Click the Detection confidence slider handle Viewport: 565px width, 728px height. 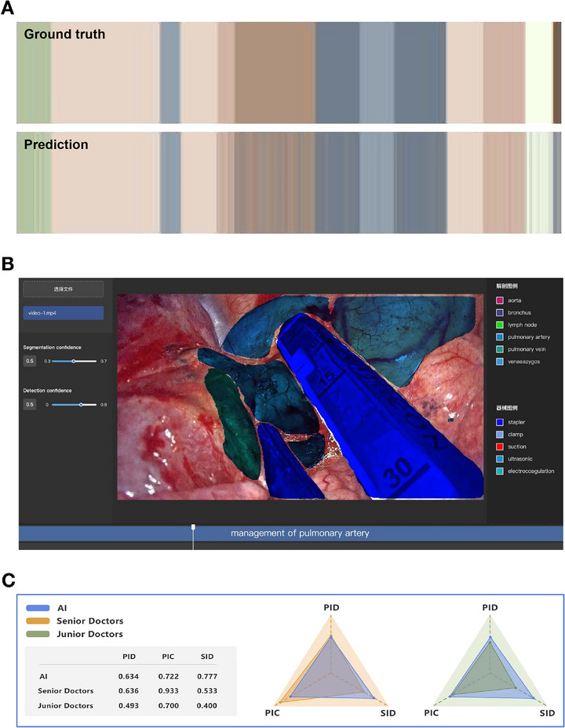(81, 404)
